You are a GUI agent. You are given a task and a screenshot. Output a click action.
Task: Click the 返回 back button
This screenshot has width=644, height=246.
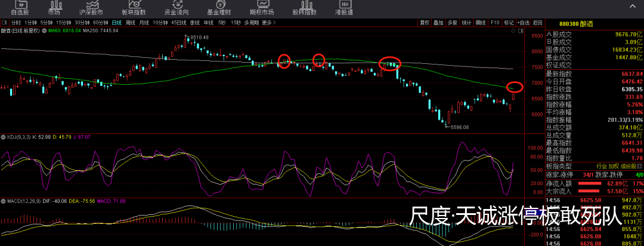(538, 23)
